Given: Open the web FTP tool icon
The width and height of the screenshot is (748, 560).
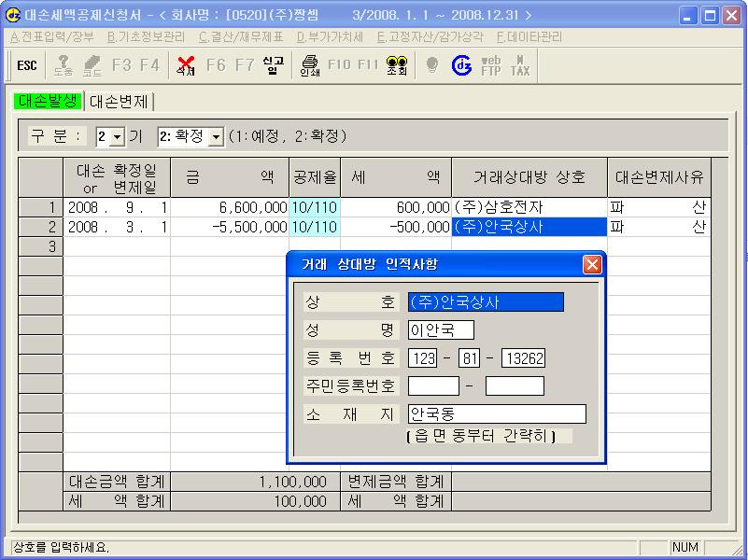Looking at the screenshot, I should click(491, 65).
